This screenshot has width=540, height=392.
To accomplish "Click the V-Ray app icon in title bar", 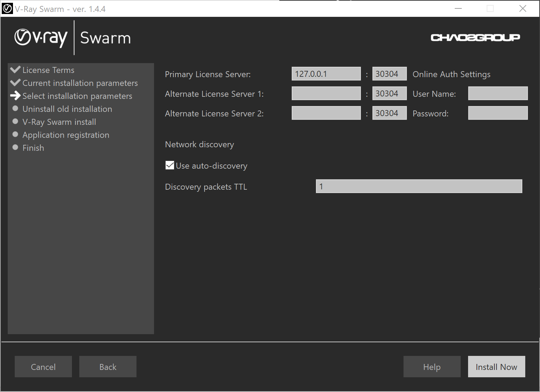I will pyautogui.click(x=7, y=8).
